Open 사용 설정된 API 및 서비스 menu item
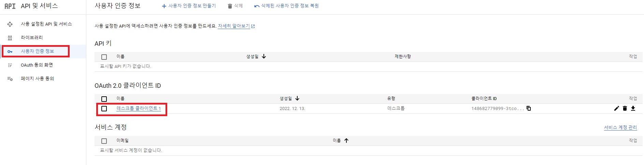Viewport: 644px width, 165px height. click(46, 24)
